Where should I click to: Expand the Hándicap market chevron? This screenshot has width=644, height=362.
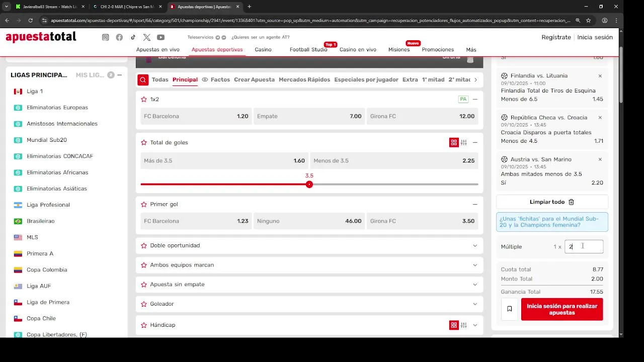pyautogui.click(x=475, y=325)
